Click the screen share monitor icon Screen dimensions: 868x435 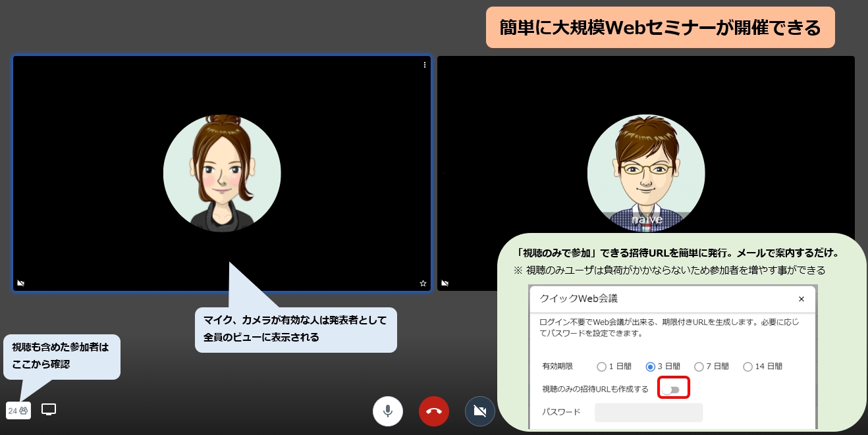point(49,410)
